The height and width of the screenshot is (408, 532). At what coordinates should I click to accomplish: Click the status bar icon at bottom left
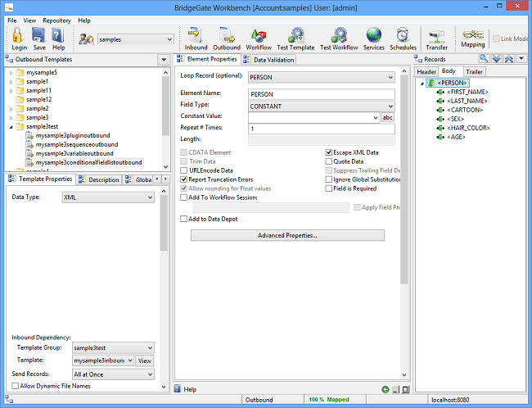click(9, 400)
